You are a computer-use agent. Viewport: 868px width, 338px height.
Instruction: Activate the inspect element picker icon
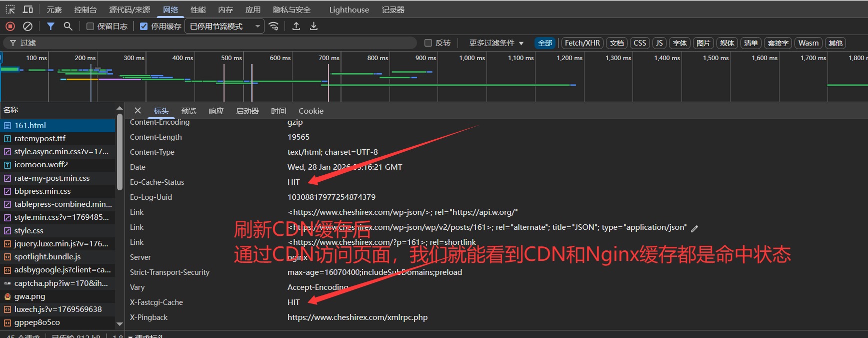click(10, 10)
